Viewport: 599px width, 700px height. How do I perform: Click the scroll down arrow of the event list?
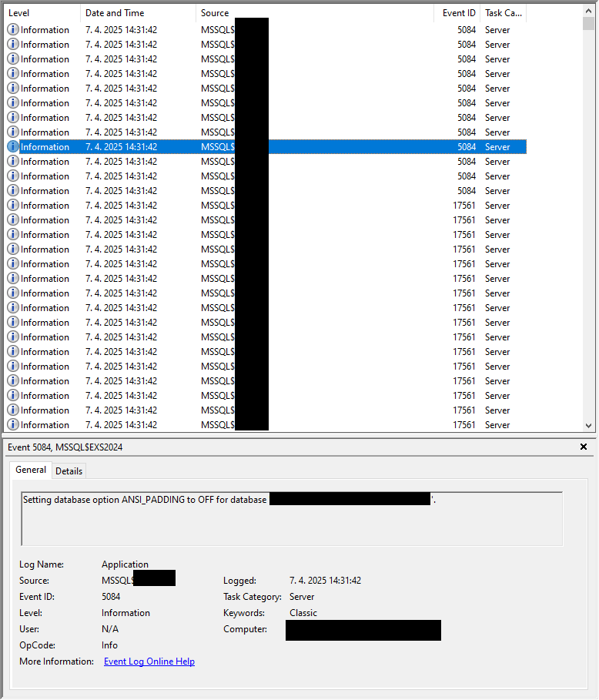pyautogui.click(x=588, y=426)
